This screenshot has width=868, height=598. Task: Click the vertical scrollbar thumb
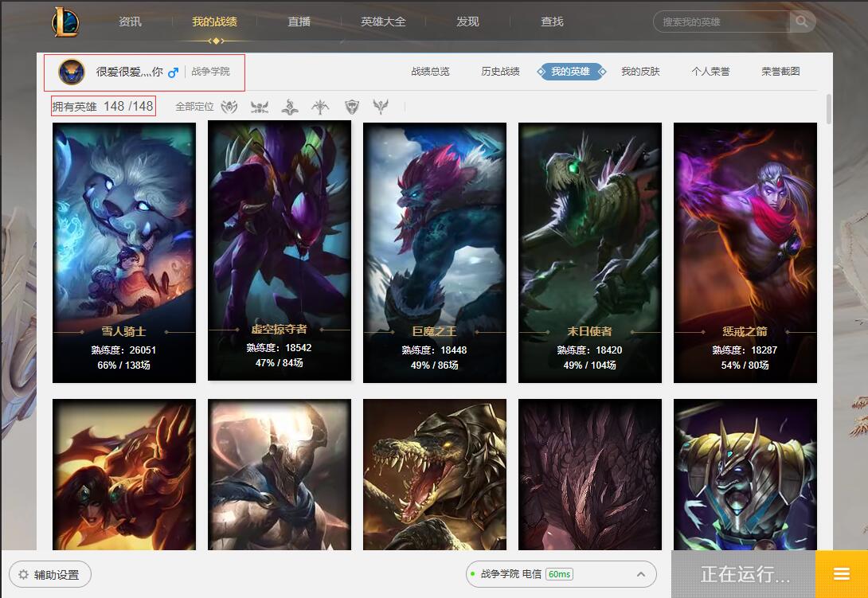pos(829,109)
